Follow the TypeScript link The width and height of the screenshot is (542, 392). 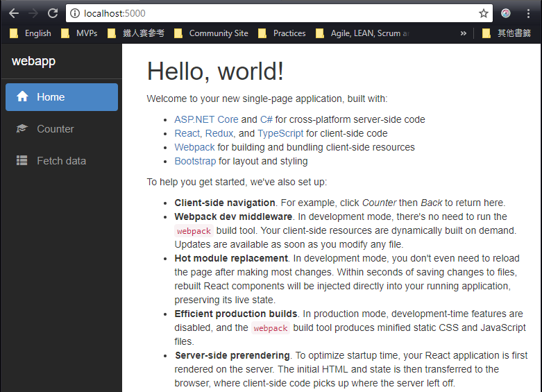coord(280,133)
